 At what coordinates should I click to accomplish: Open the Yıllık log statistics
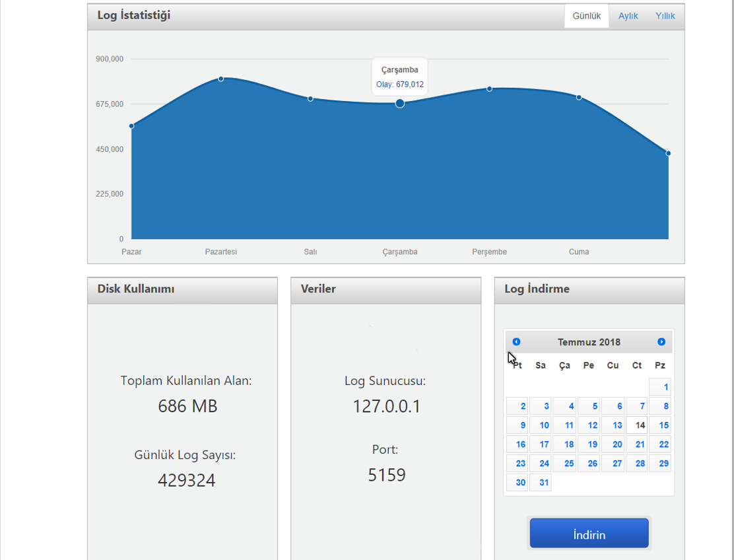(x=665, y=15)
